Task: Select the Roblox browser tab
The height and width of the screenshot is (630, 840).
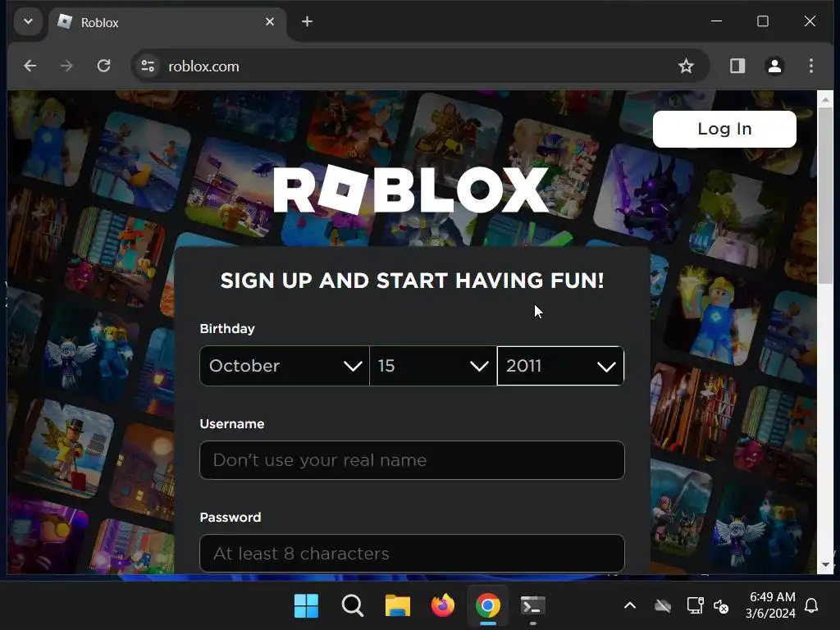Action: click(x=167, y=22)
